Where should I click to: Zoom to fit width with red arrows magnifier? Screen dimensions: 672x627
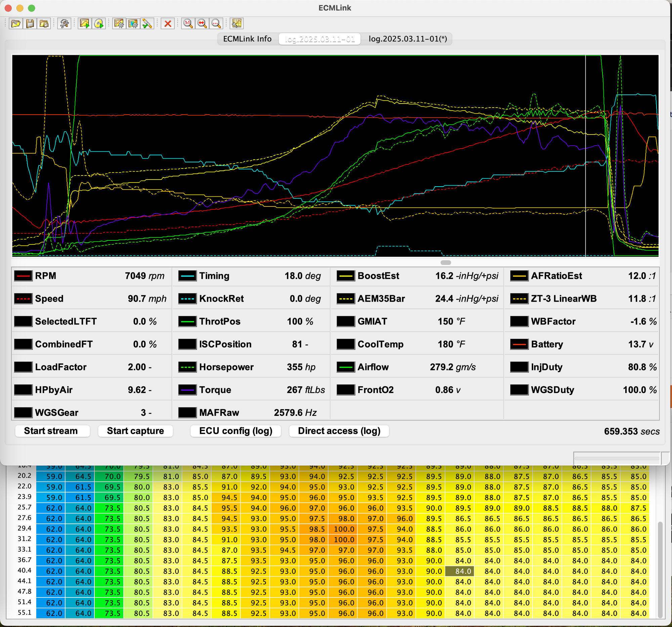pyautogui.click(x=202, y=23)
